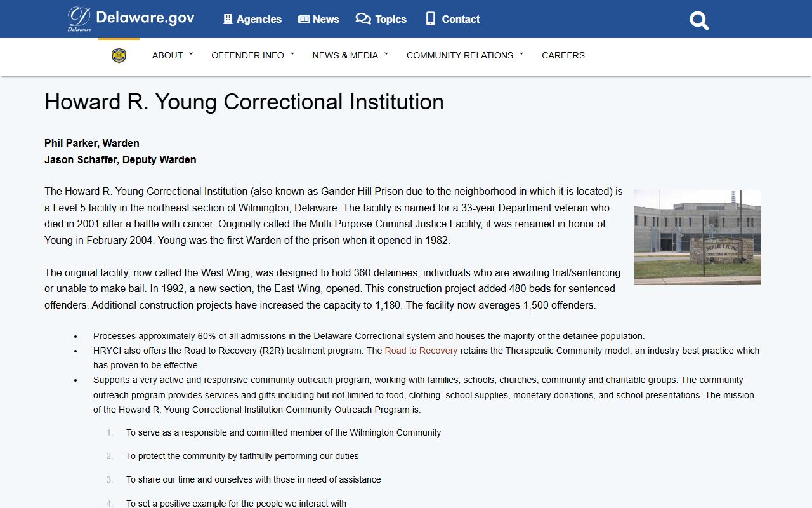The image size is (812, 508).
Task: Select the text Jason Schaffer, Deputy Warden
Action: (x=121, y=159)
